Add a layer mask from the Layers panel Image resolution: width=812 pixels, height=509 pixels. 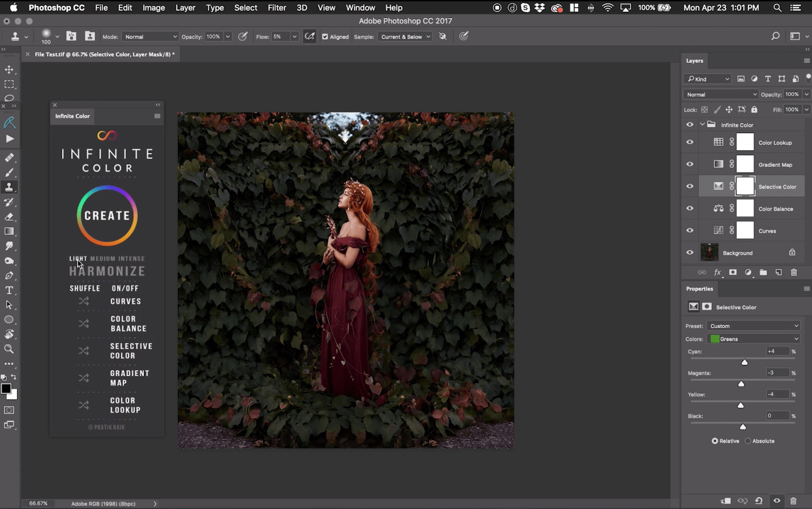[732, 272]
